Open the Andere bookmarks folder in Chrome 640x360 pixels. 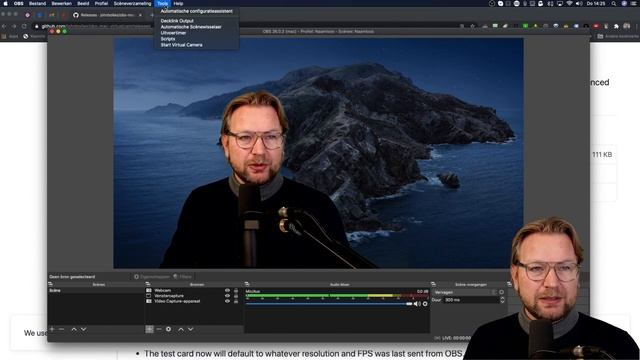pos(617,36)
